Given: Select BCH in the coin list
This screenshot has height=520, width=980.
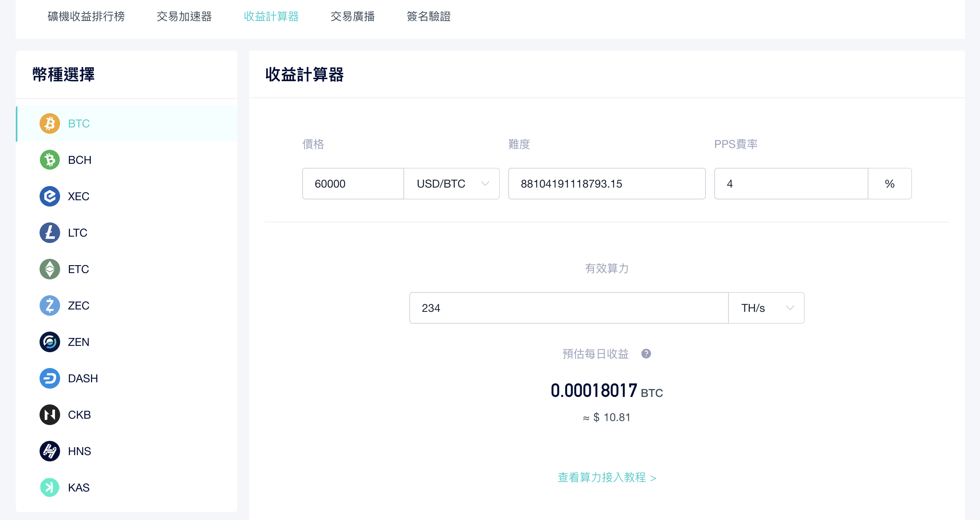Looking at the screenshot, I should coord(127,160).
